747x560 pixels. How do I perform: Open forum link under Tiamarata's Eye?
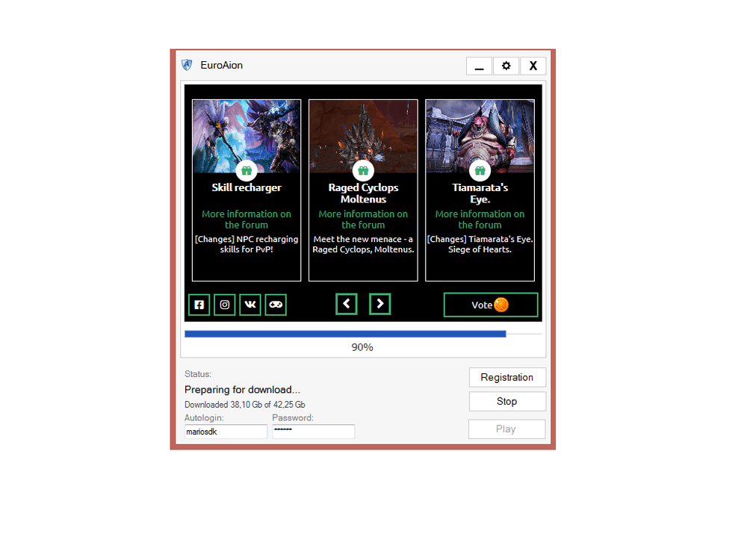point(480,219)
